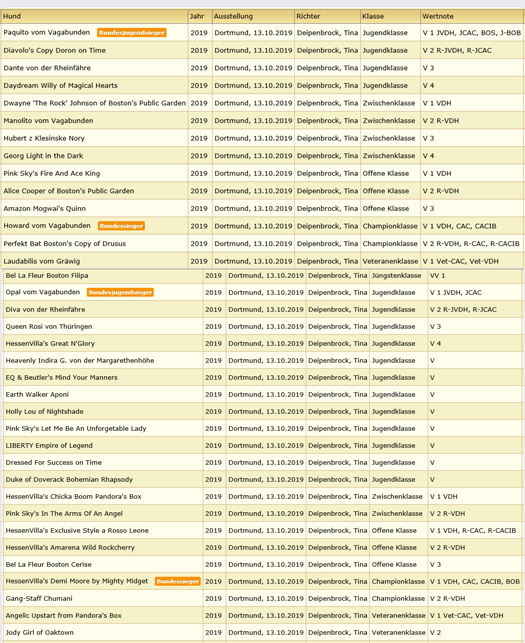Select Daydream Willy of Magical Hearts
525x643 pixels.
click(61, 86)
